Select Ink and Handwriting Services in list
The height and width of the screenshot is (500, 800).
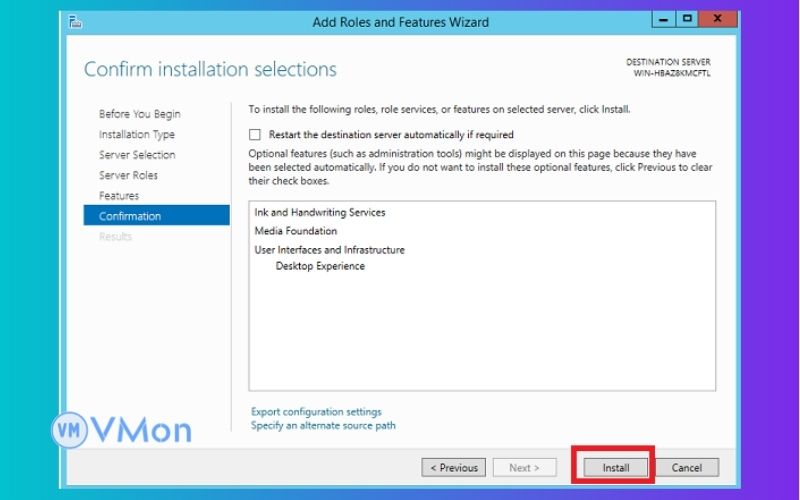point(320,213)
